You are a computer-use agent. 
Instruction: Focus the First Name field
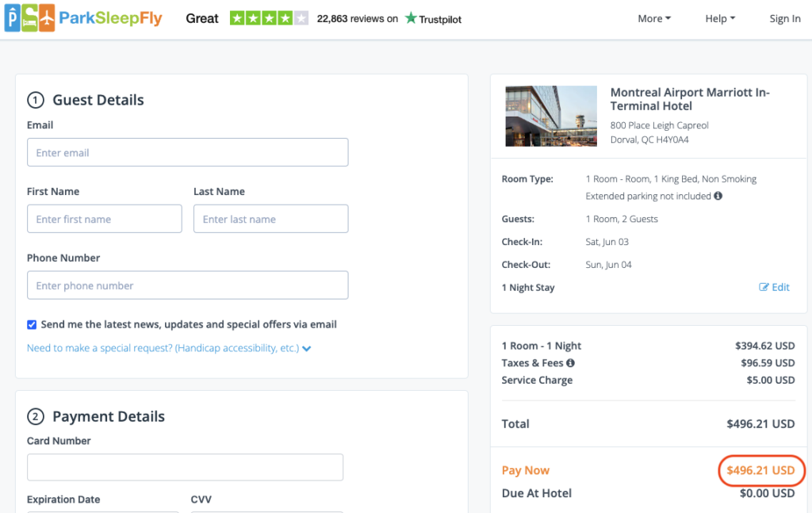104,219
